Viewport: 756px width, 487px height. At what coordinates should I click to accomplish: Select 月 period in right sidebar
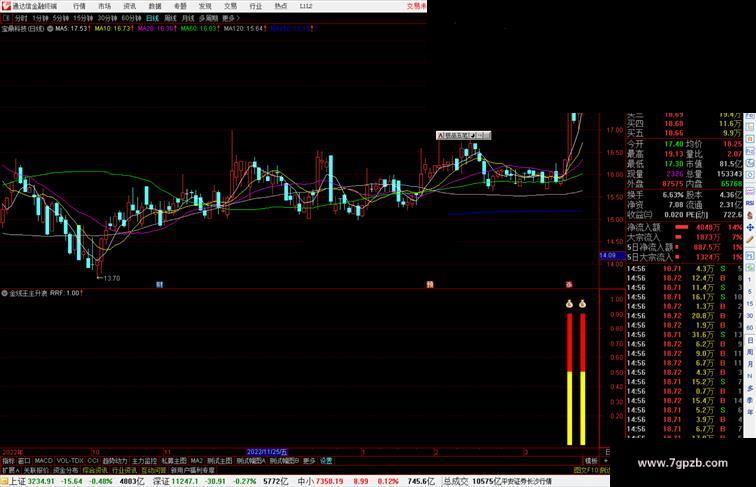pyautogui.click(x=750, y=365)
